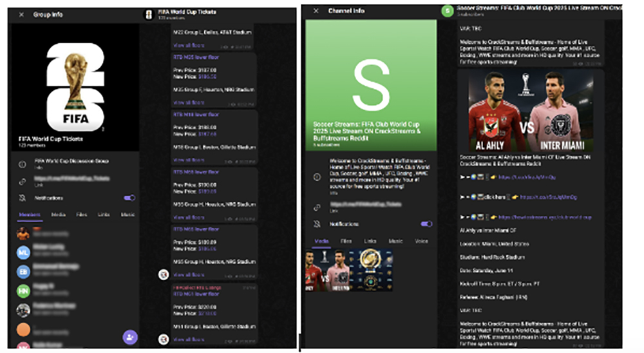Click the add member icon button
The width and height of the screenshot is (644, 353).
(x=129, y=336)
